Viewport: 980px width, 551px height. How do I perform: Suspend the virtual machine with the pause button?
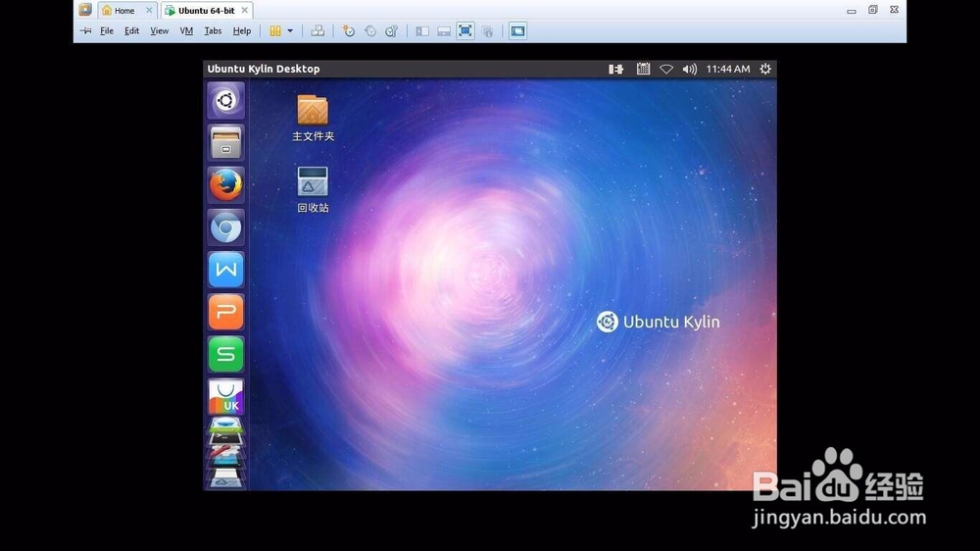coord(275,30)
